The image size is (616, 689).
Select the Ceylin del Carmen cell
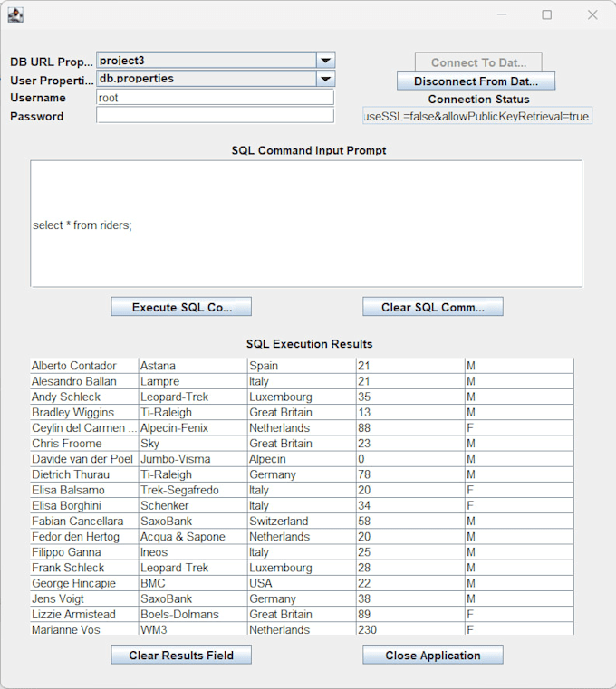[x=84, y=427]
